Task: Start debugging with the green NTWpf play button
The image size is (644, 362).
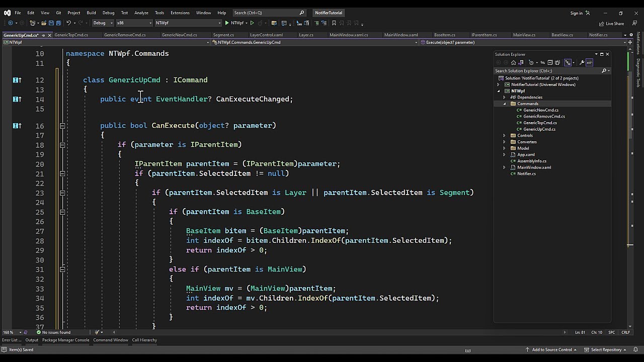Action: [234, 23]
